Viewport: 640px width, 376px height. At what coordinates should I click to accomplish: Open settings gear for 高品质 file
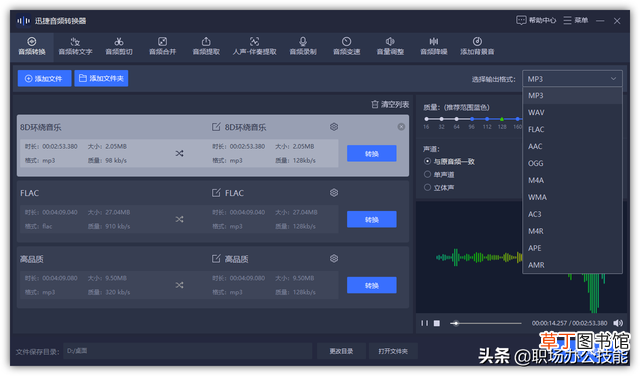pyautogui.click(x=334, y=258)
